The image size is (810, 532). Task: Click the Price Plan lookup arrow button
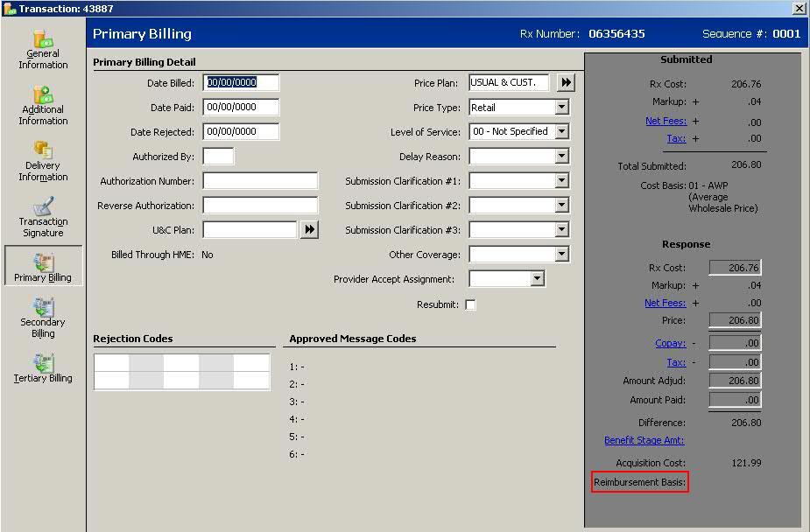click(x=567, y=82)
